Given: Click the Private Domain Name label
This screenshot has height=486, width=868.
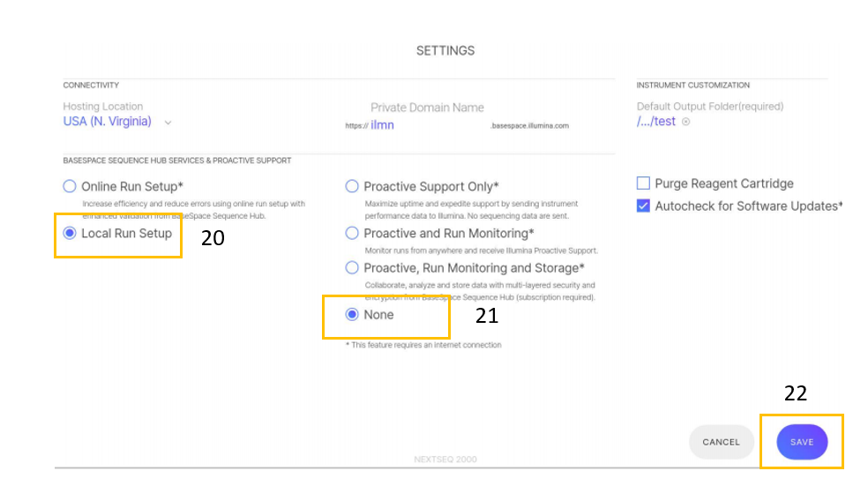Looking at the screenshot, I should click(427, 108).
